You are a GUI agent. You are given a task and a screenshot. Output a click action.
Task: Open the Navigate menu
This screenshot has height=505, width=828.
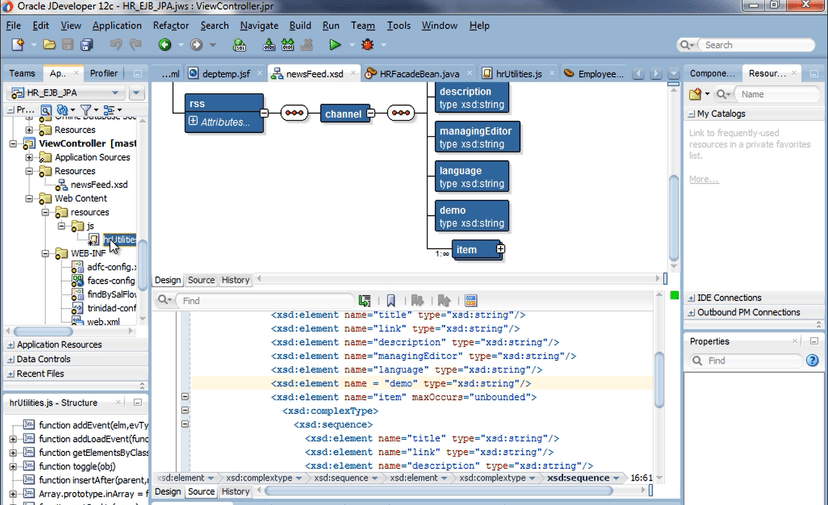pos(259,25)
